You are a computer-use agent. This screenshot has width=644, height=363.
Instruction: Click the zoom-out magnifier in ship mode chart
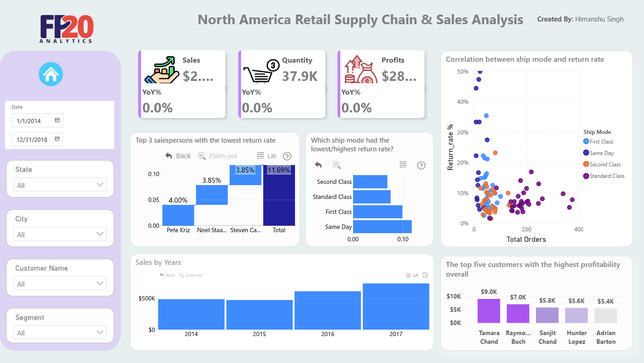[x=337, y=165]
